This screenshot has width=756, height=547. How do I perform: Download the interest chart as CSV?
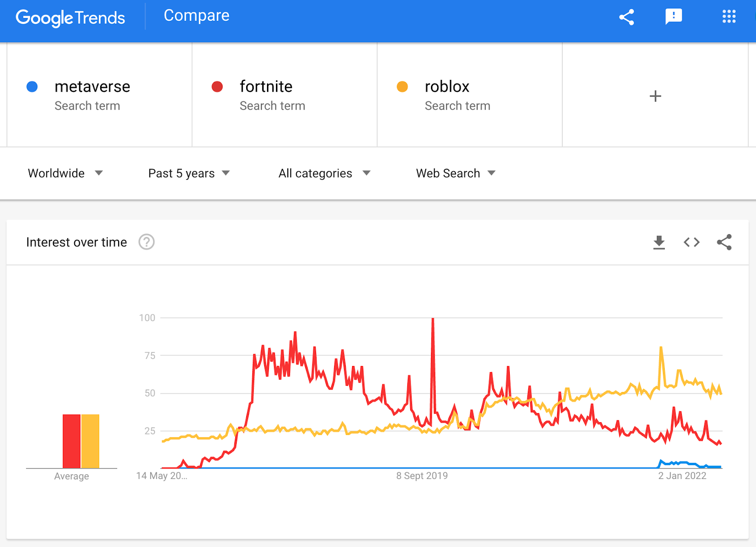[x=659, y=243]
